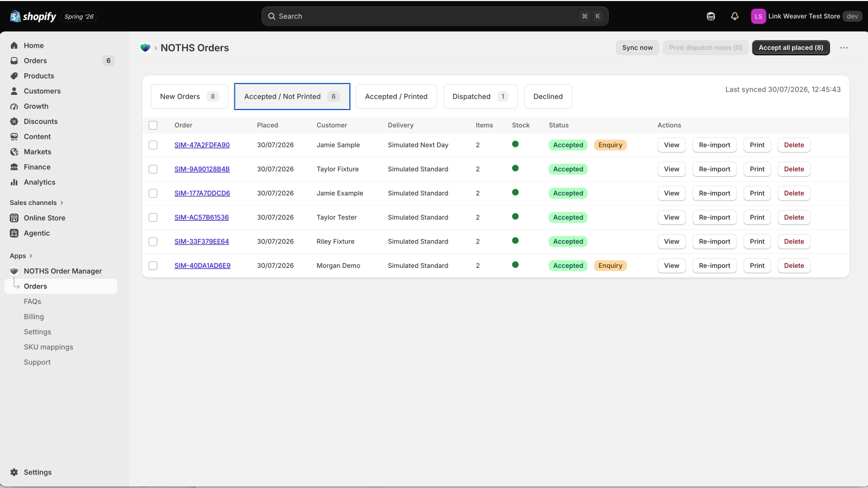Viewport: 868px width, 488px height.
Task: Click the Finance bank icon
Action: point(14,167)
